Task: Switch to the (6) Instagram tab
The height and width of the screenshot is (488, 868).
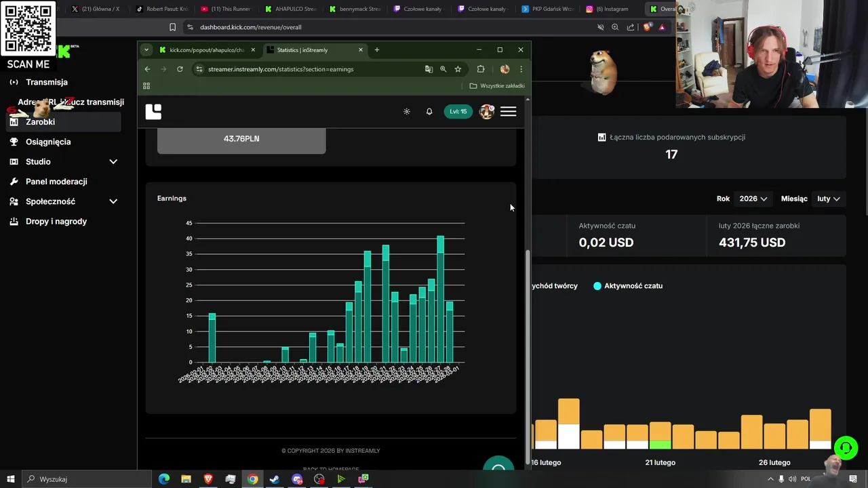Action: pos(608,9)
